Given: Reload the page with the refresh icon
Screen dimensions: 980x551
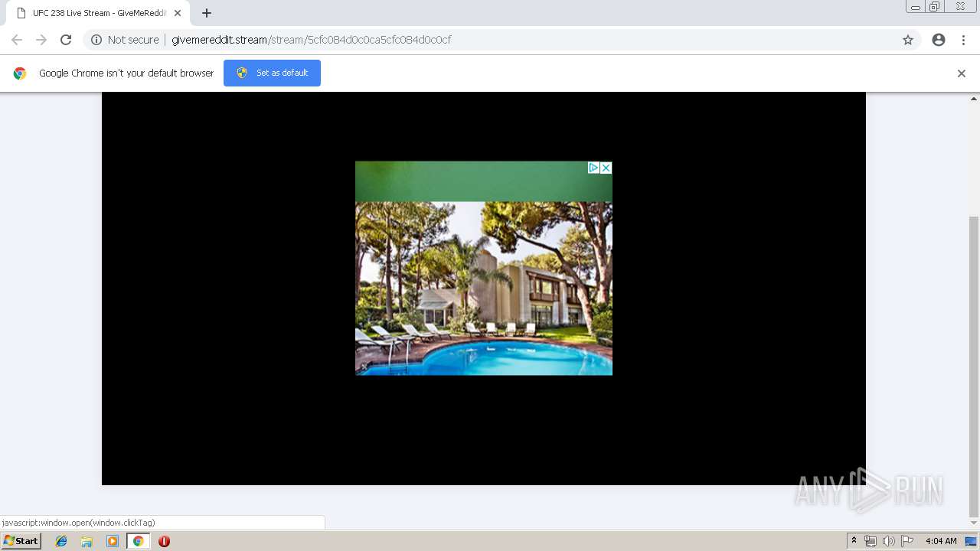Looking at the screenshot, I should [x=66, y=40].
